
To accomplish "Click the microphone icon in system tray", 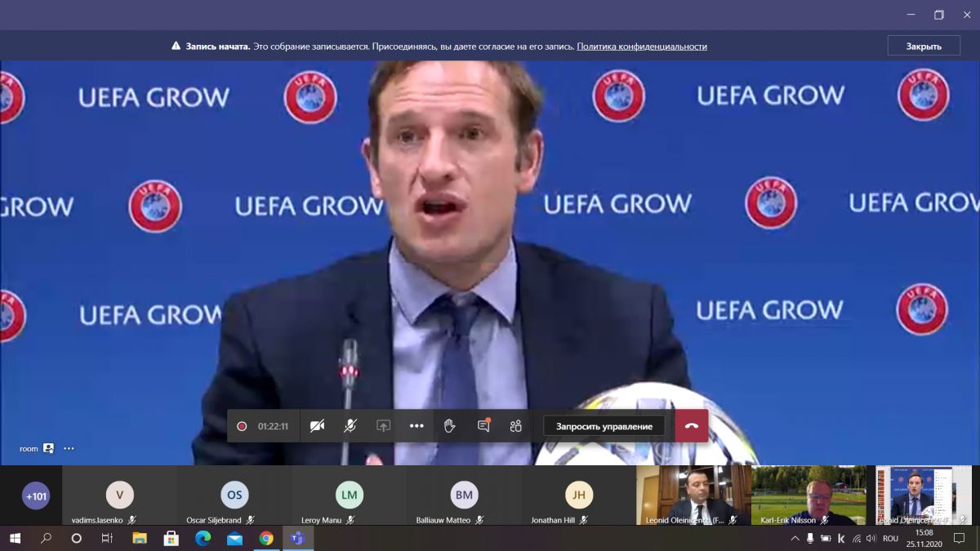I will 810,538.
